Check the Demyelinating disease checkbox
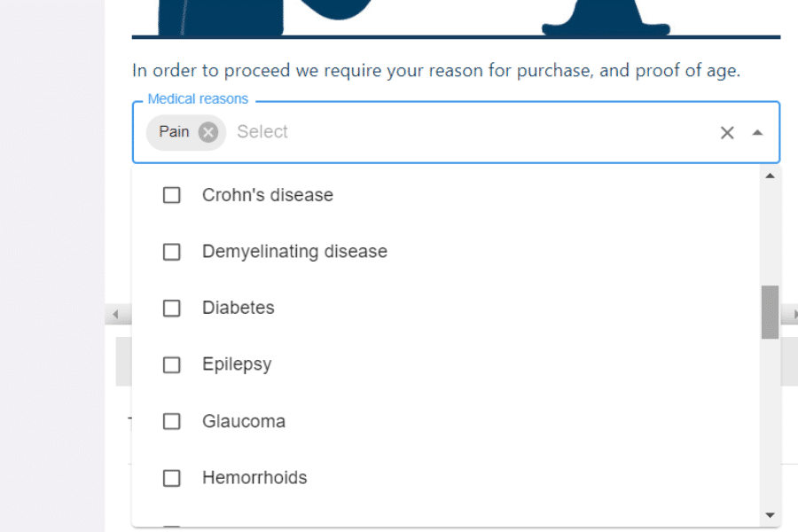798x532 pixels. (171, 252)
